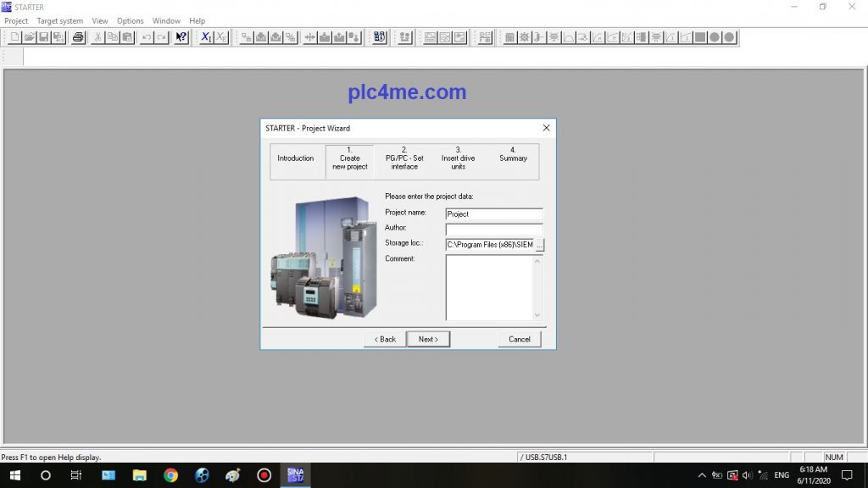Select the Insert drive units step
The image size is (868, 488).
point(459,158)
